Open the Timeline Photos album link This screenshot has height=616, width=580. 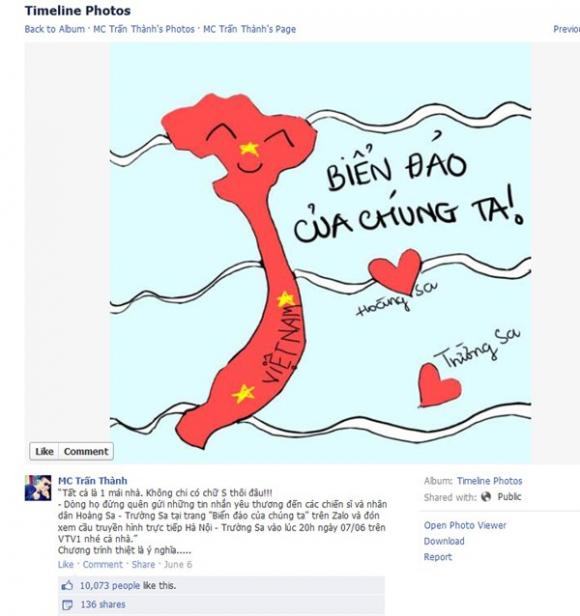(x=490, y=481)
